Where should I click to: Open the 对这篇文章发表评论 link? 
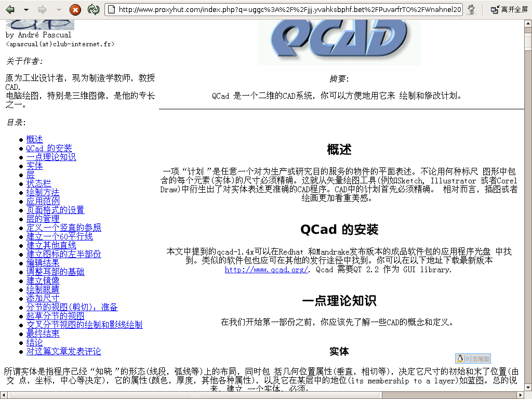[64, 351]
